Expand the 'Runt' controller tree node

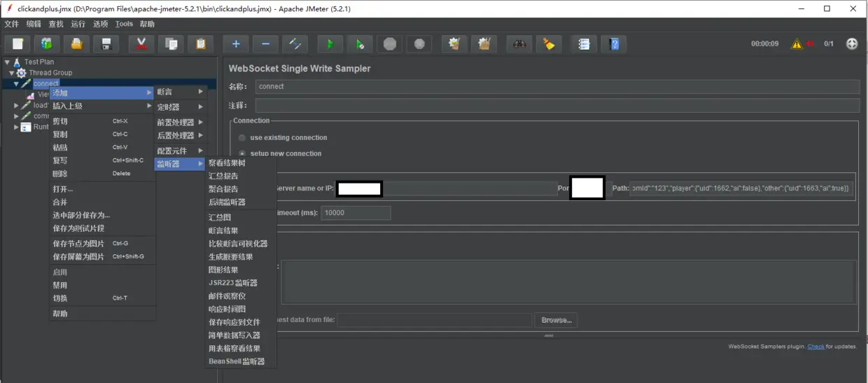coord(16,127)
